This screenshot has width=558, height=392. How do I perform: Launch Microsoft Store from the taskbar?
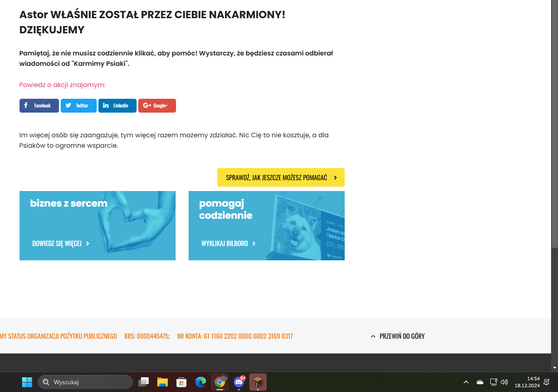tap(182, 382)
